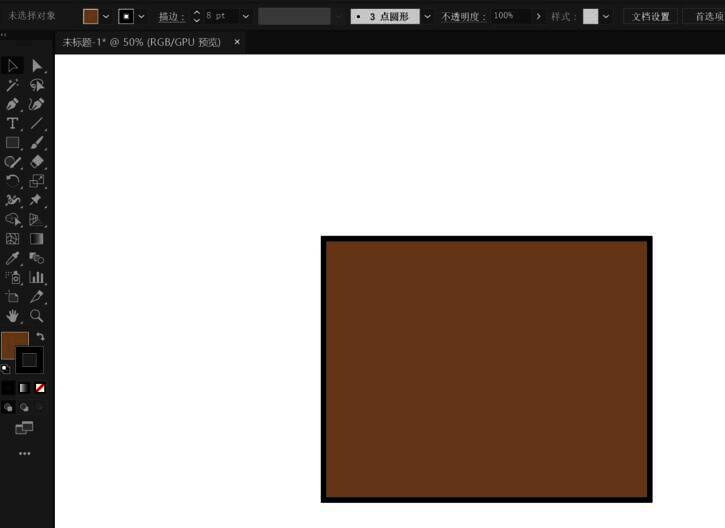The height and width of the screenshot is (528, 725).
Task: Expand the opacity arrow next to 100%
Action: click(538, 17)
